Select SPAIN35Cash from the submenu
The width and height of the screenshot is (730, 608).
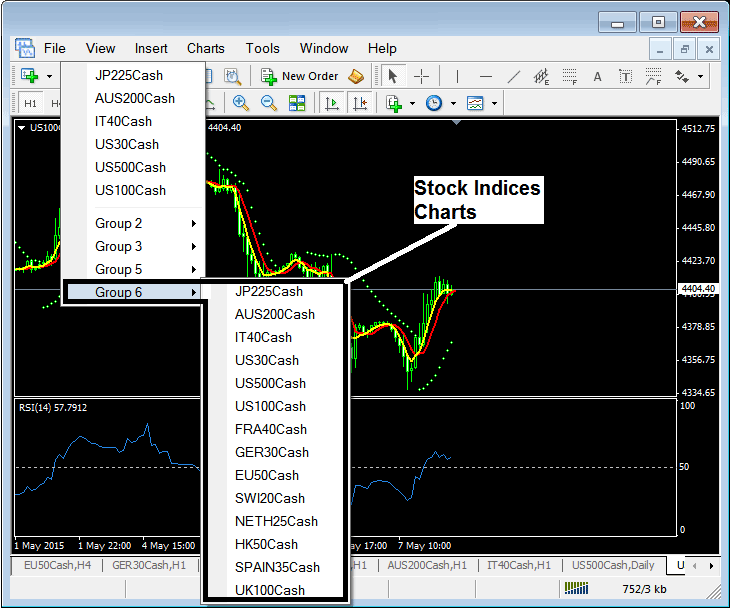276,567
